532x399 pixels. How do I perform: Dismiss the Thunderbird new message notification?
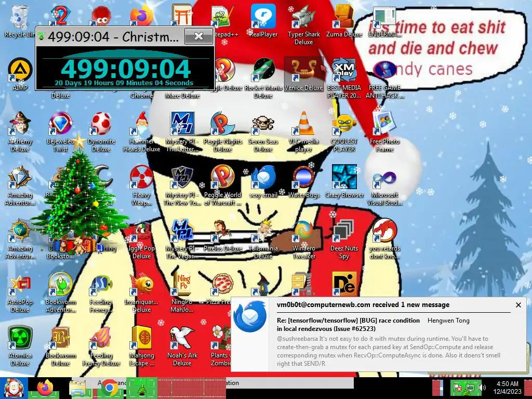tap(518, 305)
